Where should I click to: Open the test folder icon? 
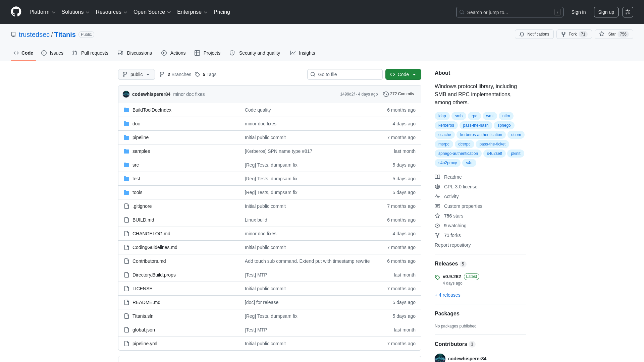click(x=126, y=179)
